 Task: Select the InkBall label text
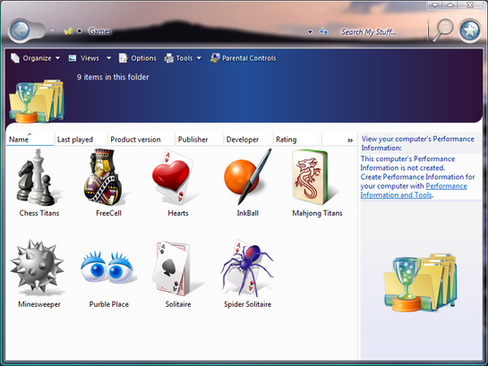(248, 213)
